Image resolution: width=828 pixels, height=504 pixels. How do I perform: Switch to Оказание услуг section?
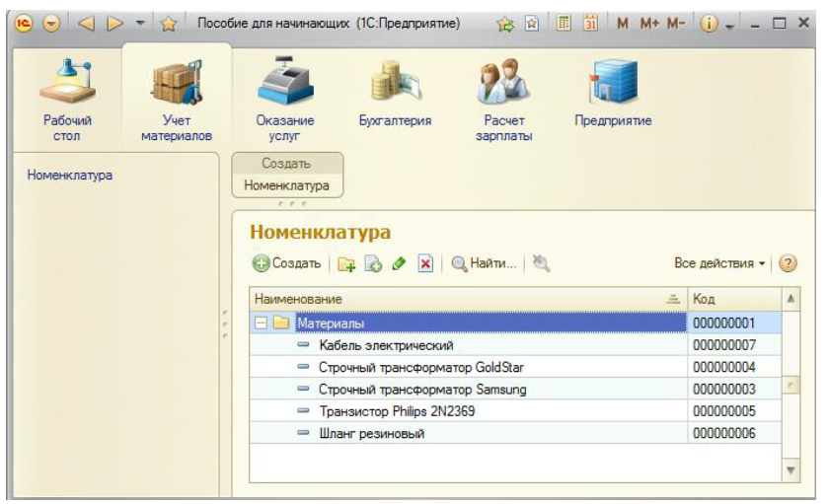click(285, 101)
